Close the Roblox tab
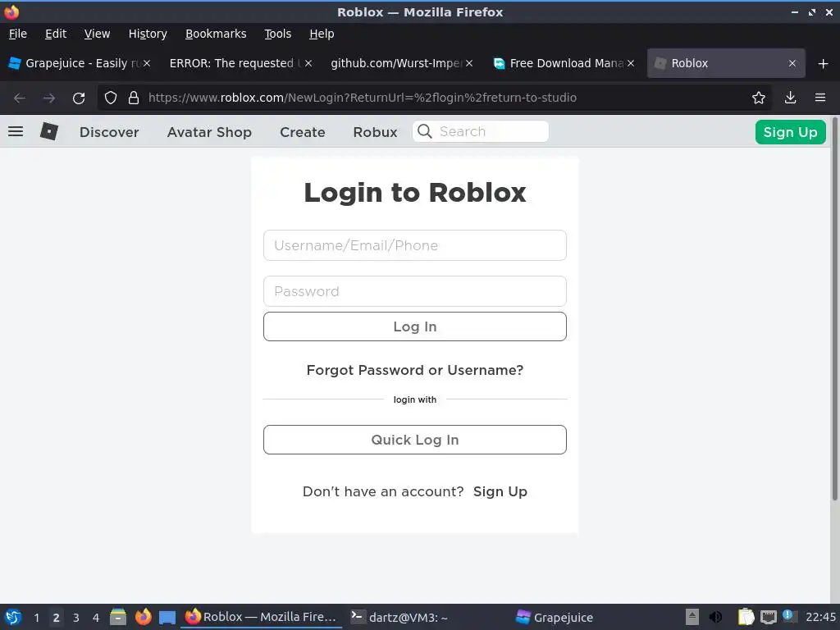 coord(792,63)
